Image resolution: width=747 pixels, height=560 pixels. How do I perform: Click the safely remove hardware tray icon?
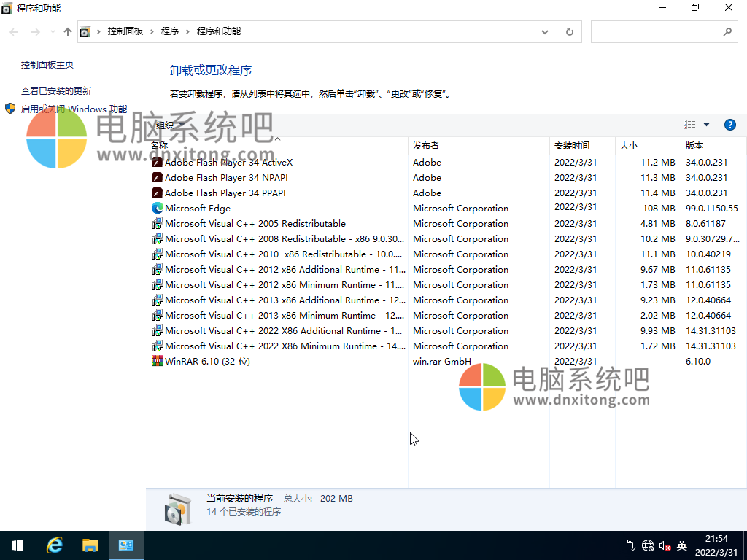630,545
